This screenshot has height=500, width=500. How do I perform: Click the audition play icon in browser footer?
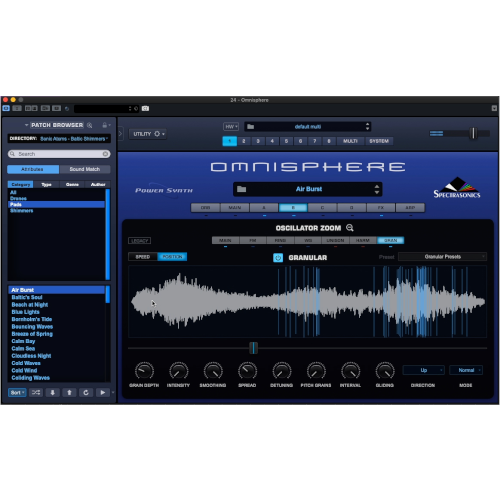click(x=103, y=392)
